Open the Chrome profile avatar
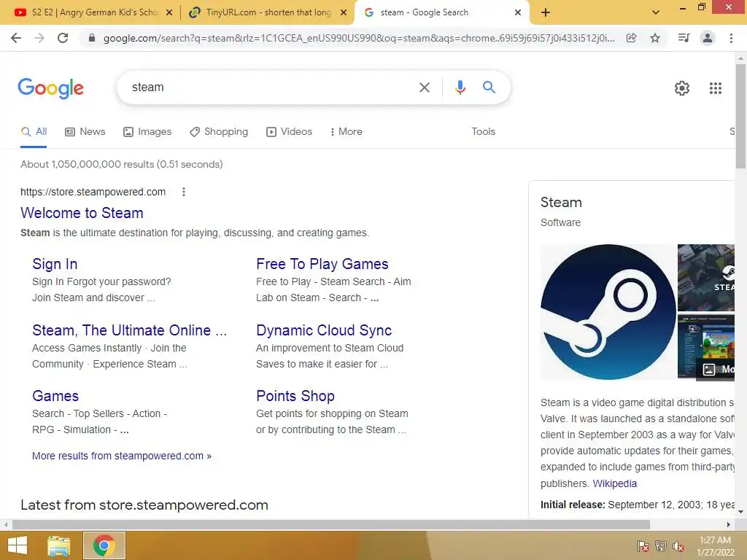The width and height of the screenshot is (747, 560). (708, 38)
